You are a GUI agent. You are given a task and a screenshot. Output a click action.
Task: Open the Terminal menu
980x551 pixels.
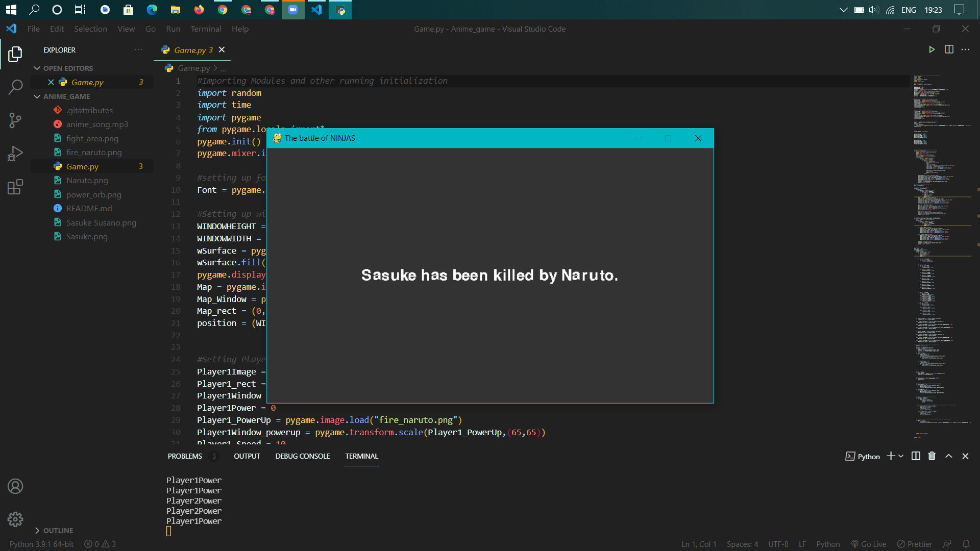point(206,29)
